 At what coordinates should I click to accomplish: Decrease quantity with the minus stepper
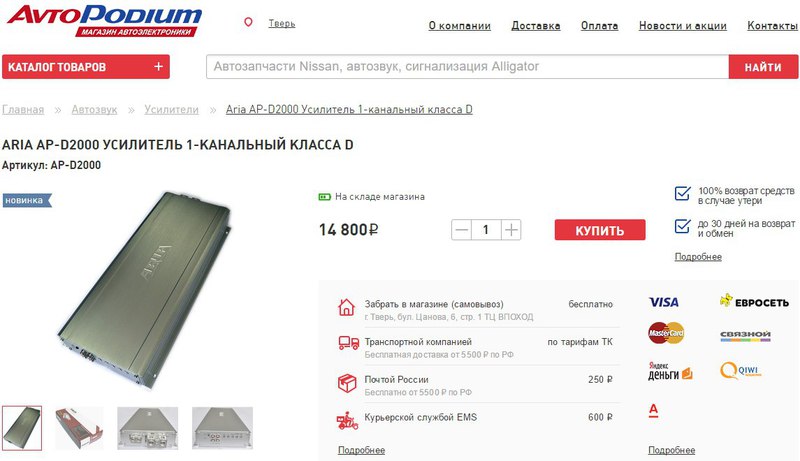(x=461, y=230)
